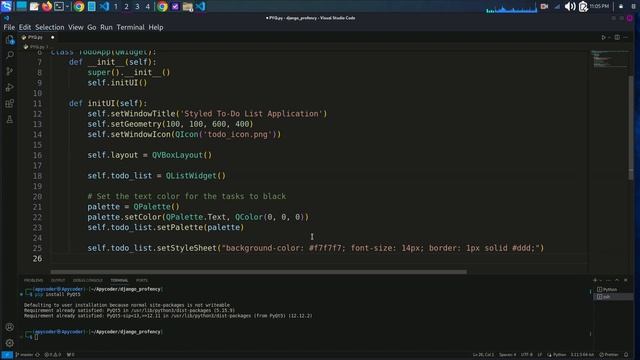
Task: Open the Extensions view
Action: pos(10,103)
